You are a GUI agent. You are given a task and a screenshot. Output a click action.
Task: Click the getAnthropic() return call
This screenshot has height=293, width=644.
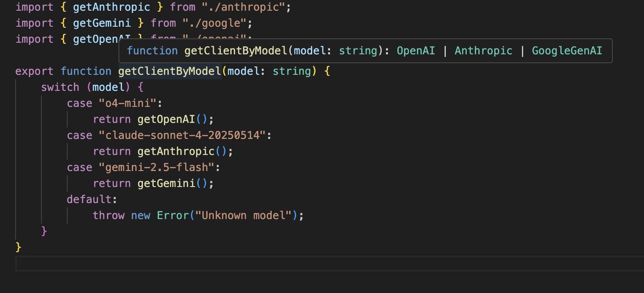pos(185,151)
